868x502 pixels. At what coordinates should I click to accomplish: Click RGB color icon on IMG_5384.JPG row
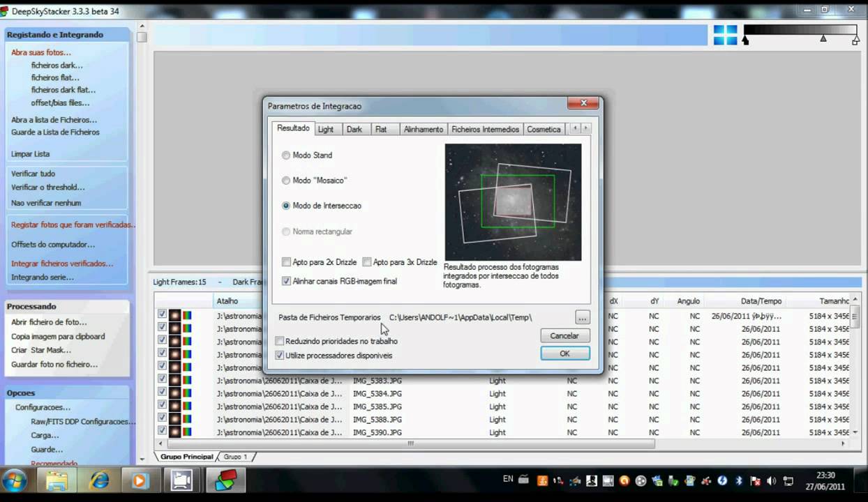pos(187,393)
